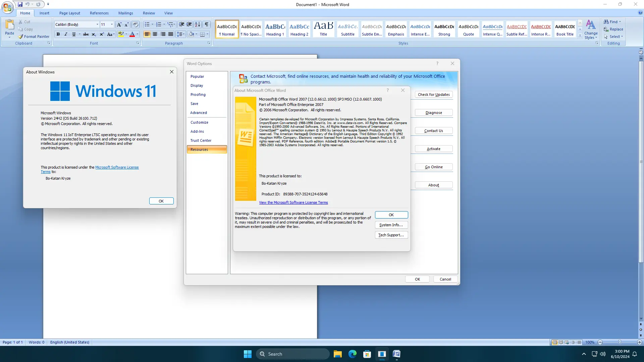Click the Tech Support button
644x362 pixels.
391,235
